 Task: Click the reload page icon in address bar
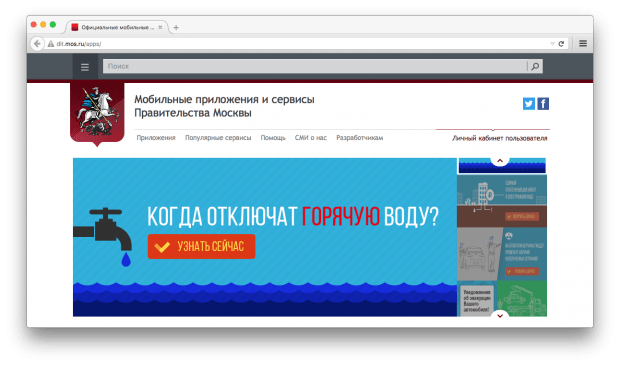561,44
